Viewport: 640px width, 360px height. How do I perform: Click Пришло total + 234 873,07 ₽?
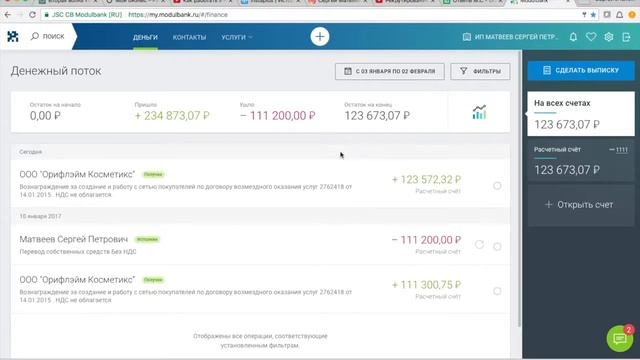click(x=172, y=116)
